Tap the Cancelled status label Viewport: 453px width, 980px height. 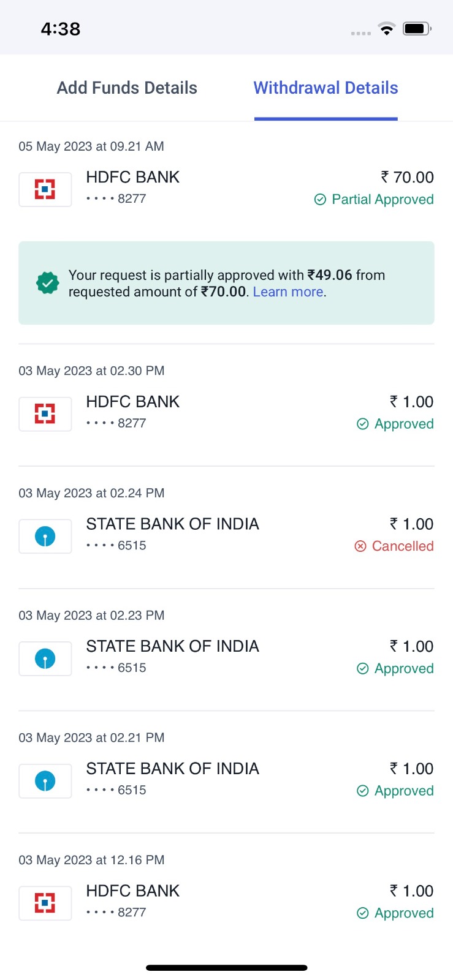point(403,546)
